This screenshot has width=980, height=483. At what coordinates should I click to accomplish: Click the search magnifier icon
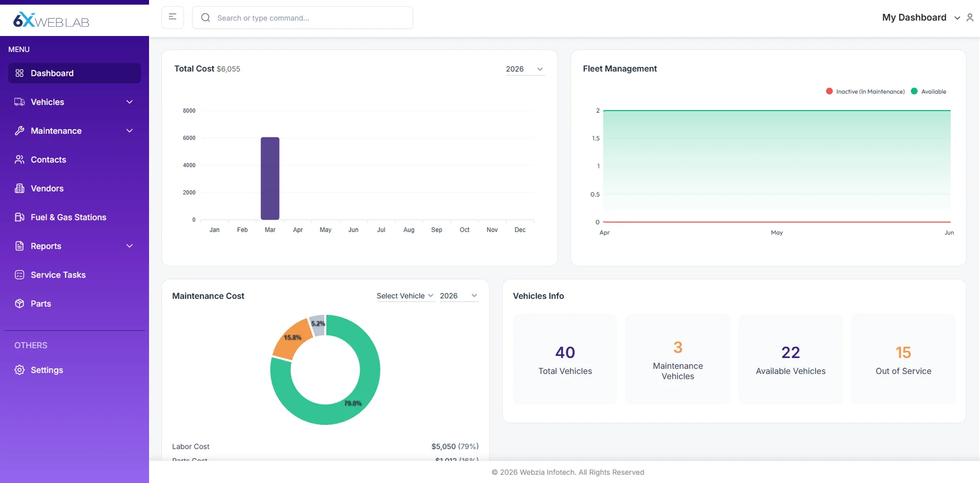point(206,17)
